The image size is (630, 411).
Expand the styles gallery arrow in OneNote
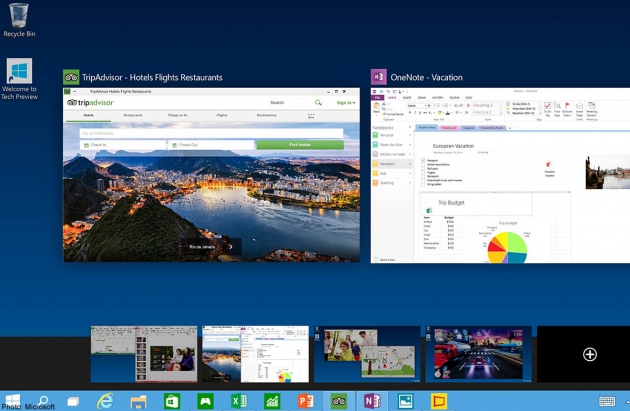(501, 113)
